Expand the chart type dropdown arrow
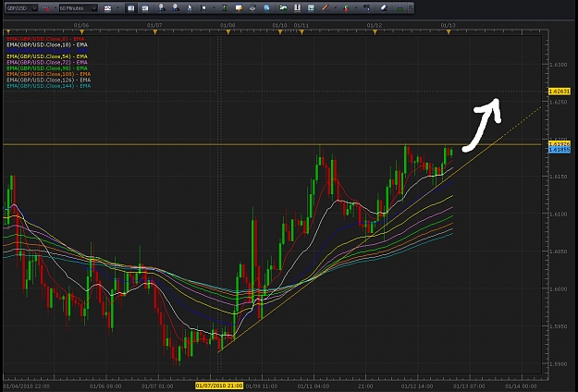The height and width of the screenshot is (392, 578). [118, 8]
